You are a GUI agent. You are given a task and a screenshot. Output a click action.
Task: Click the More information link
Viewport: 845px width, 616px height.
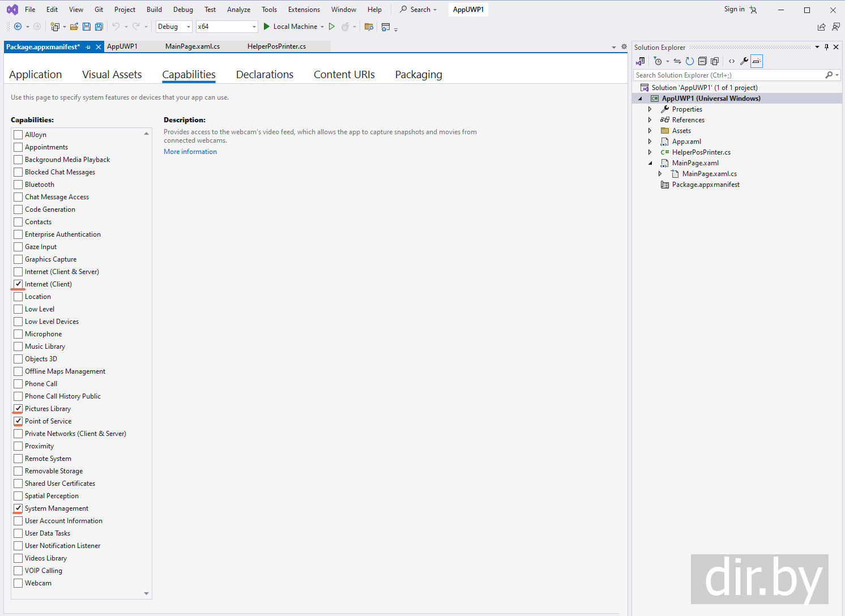click(x=190, y=152)
